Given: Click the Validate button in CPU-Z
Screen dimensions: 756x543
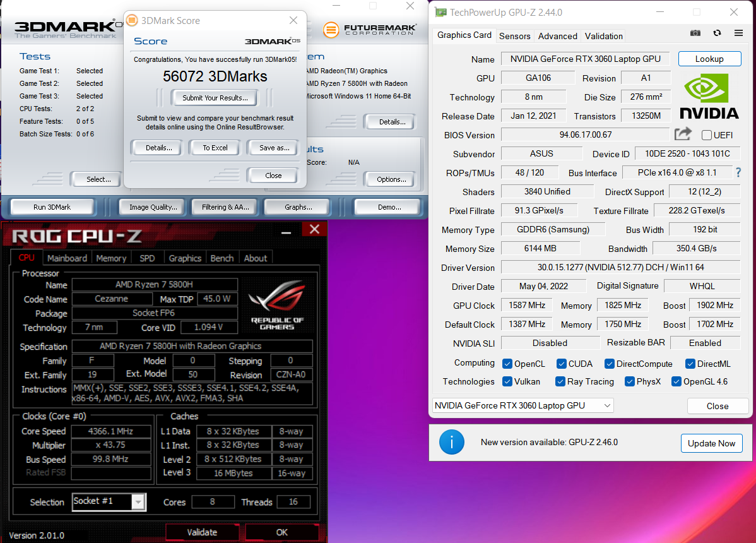Looking at the screenshot, I should coord(202,532).
